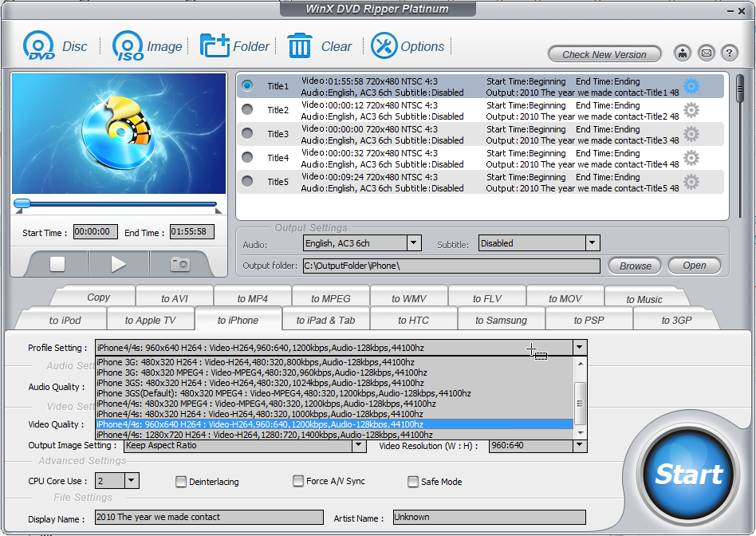Click the preview seek slider handle

click(x=22, y=203)
